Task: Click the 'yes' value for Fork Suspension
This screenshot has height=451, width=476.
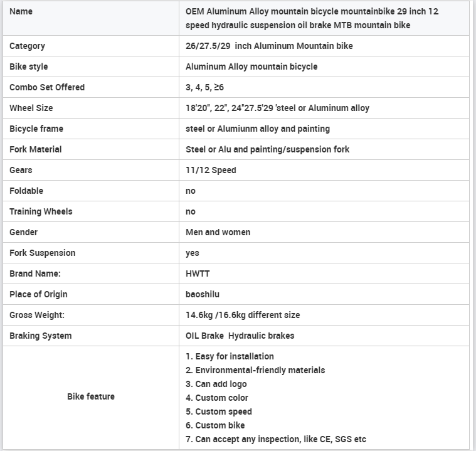Action: click(193, 253)
